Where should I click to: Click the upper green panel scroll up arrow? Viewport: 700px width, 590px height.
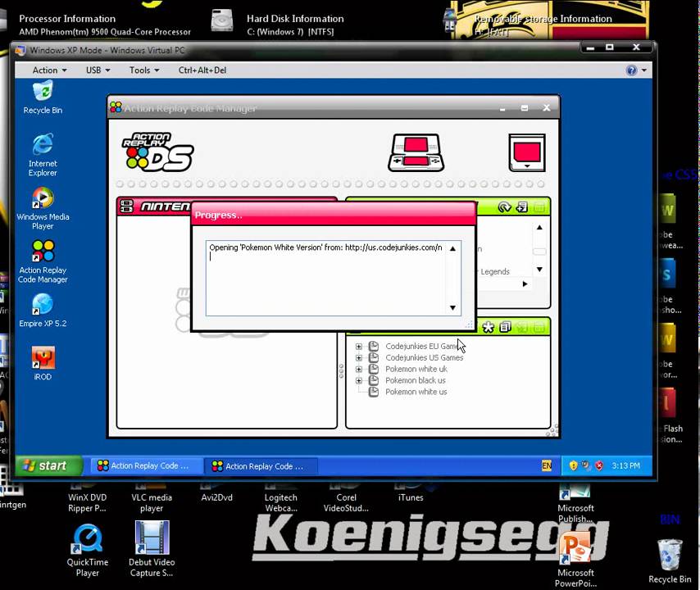pos(539,228)
